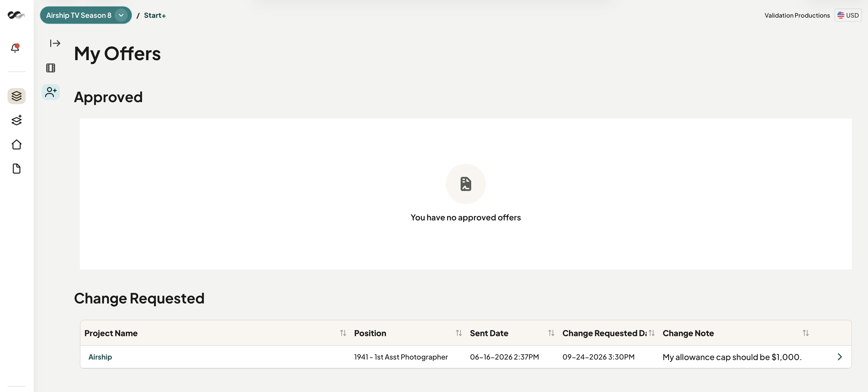Expand the sidebar with the arrow icon
This screenshot has width=868, height=392.
55,43
